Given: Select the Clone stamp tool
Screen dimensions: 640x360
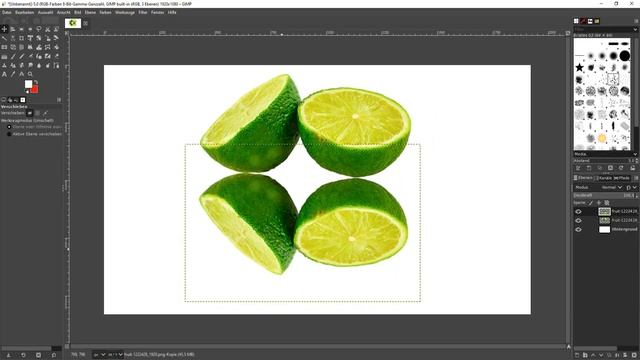Looking at the screenshot, I should pyautogui.click(x=4, y=65).
